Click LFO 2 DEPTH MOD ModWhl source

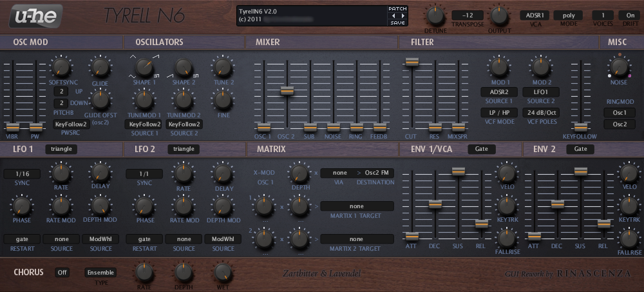coord(223,239)
